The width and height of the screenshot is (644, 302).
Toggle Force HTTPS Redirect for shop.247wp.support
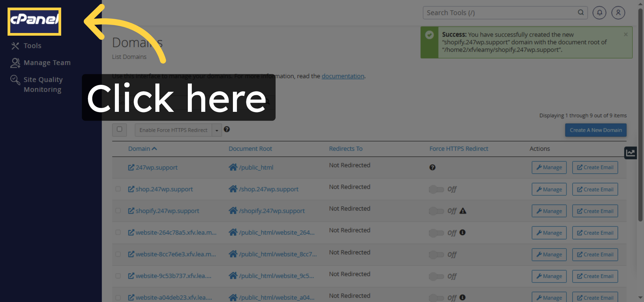[x=436, y=189]
